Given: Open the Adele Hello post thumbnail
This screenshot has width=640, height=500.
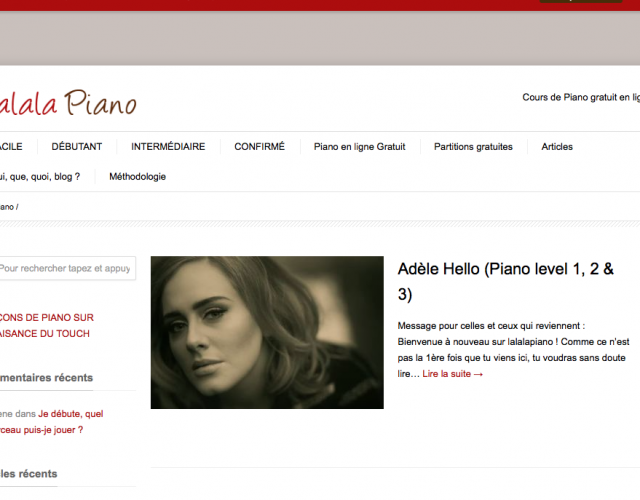Looking at the screenshot, I should click(x=267, y=332).
